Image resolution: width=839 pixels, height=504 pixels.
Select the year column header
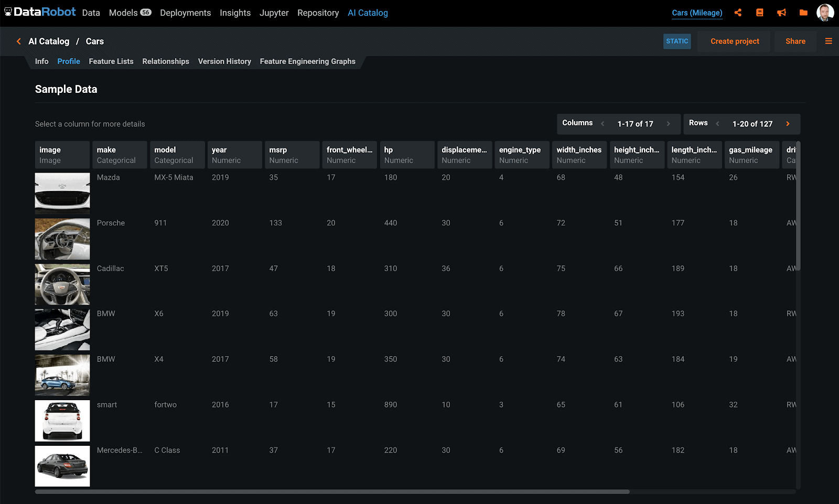(x=235, y=155)
